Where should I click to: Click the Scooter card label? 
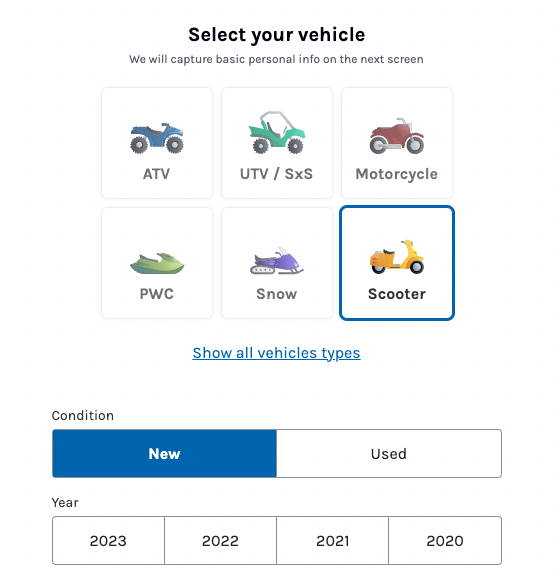coord(397,294)
